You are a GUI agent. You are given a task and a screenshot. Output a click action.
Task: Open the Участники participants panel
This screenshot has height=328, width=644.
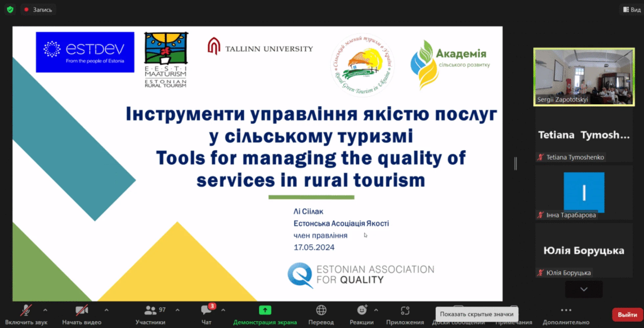click(x=151, y=315)
